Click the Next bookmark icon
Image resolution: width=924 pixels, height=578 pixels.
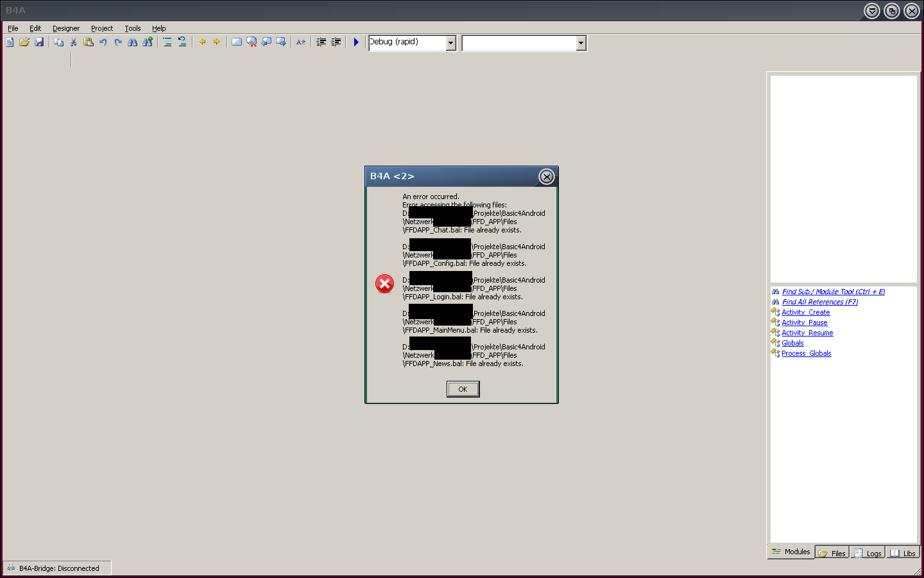coord(281,42)
